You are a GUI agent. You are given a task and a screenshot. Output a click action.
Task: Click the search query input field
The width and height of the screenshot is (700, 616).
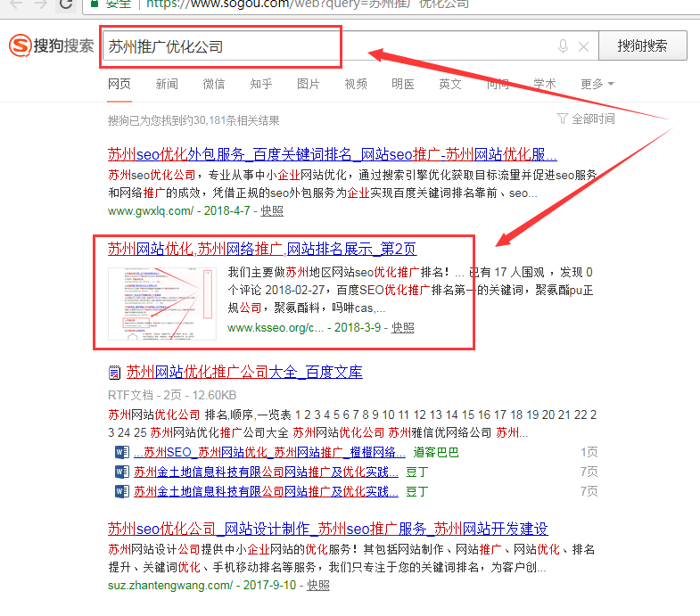click(x=321, y=46)
